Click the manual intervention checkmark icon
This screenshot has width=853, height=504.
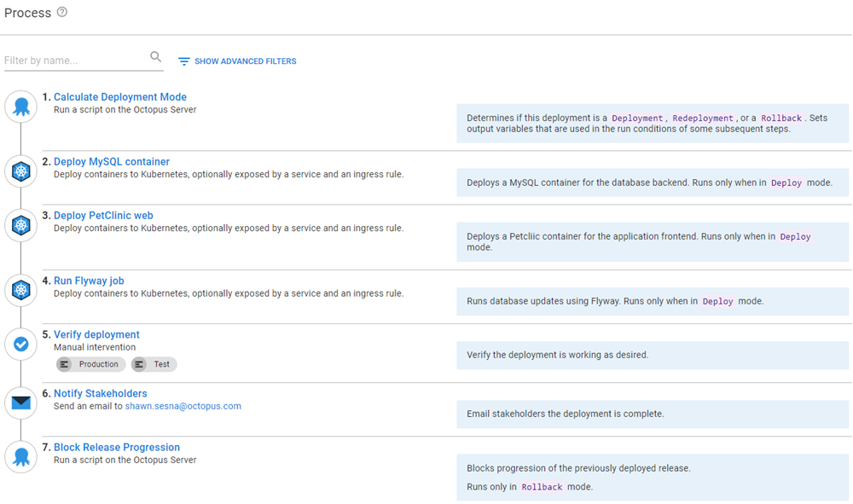(20, 344)
